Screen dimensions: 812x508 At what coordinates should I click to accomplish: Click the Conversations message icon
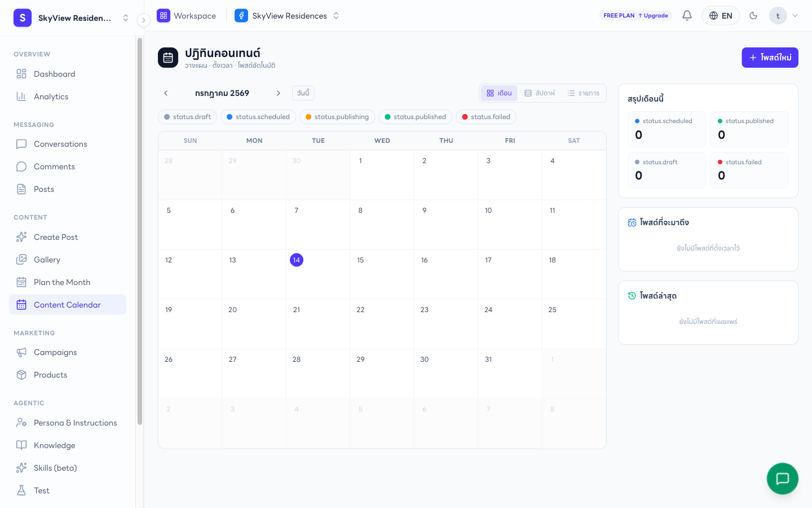(21, 144)
